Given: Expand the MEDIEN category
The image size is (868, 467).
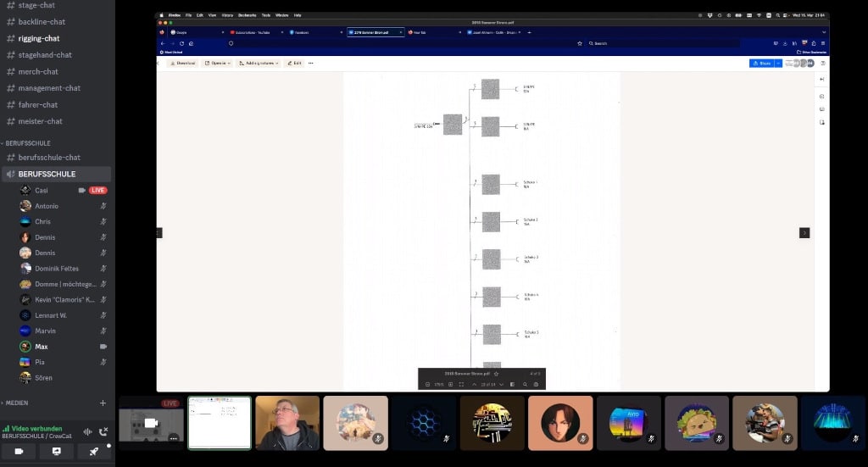Looking at the screenshot, I should [x=17, y=403].
